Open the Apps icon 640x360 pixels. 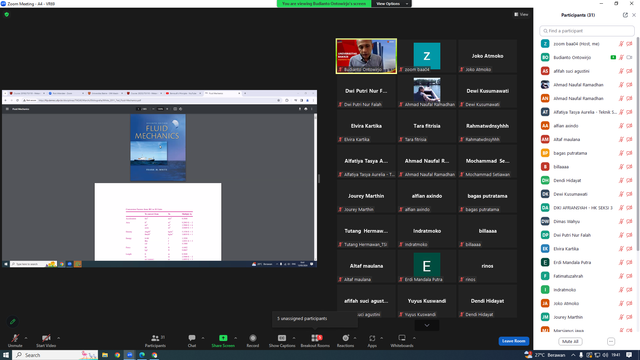pos(372,338)
